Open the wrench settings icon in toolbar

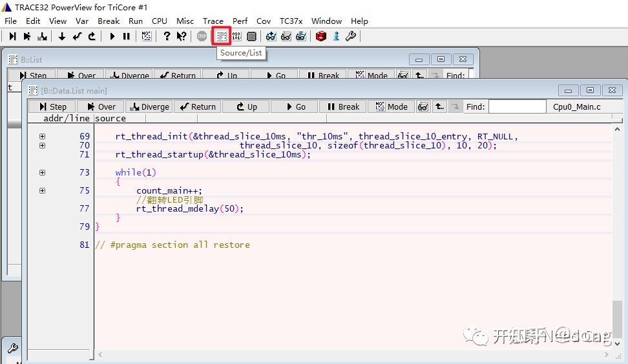click(351, 36)
